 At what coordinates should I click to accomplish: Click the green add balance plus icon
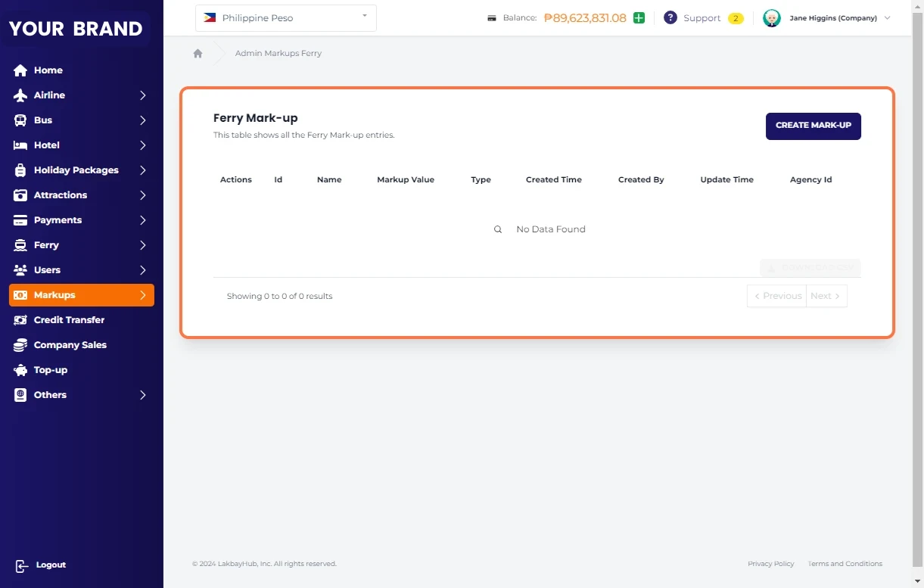pos(639,18)
